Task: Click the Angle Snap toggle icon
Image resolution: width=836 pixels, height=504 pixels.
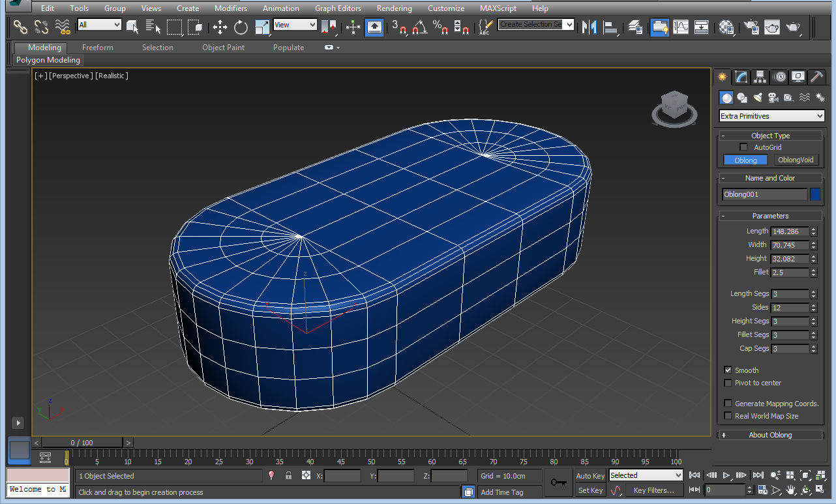Action: point(420,27)
